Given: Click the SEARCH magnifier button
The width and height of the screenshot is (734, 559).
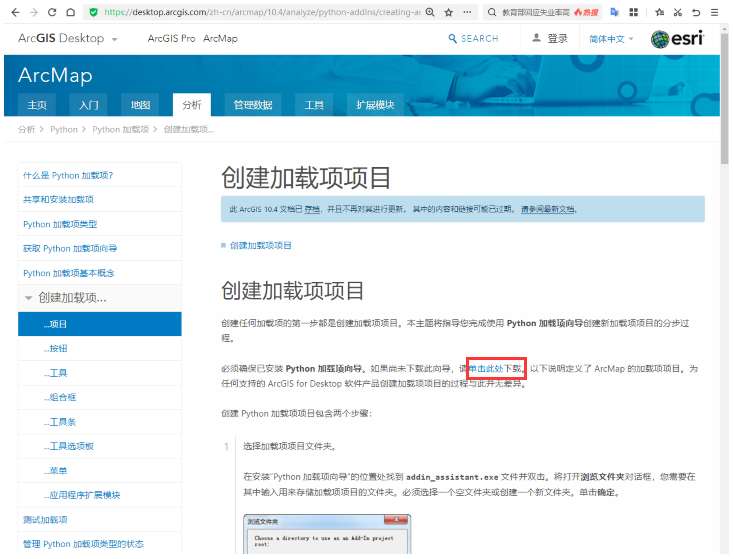Looking at the screenshot, I should [x=473, y=38].
